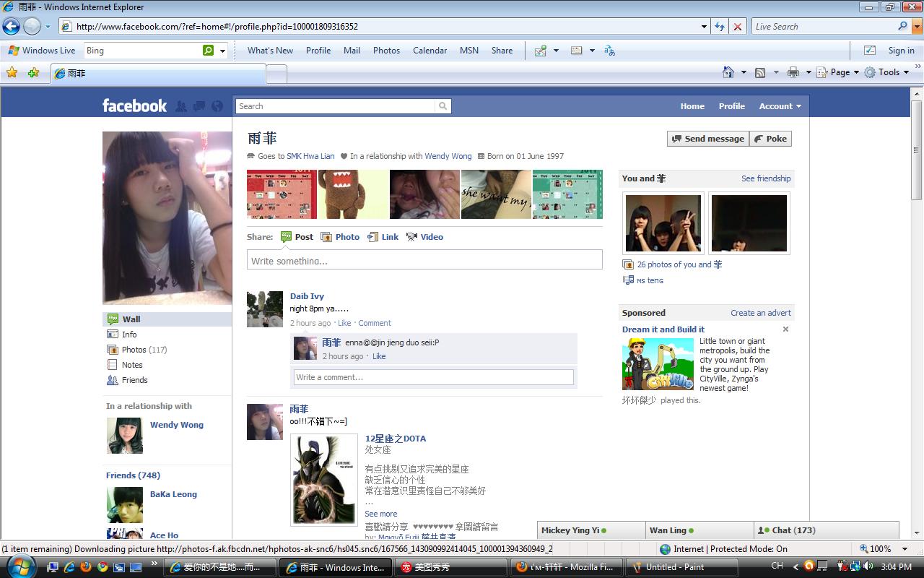
Task: Expand the Print dropdown arrow
Action: point(808,72)
